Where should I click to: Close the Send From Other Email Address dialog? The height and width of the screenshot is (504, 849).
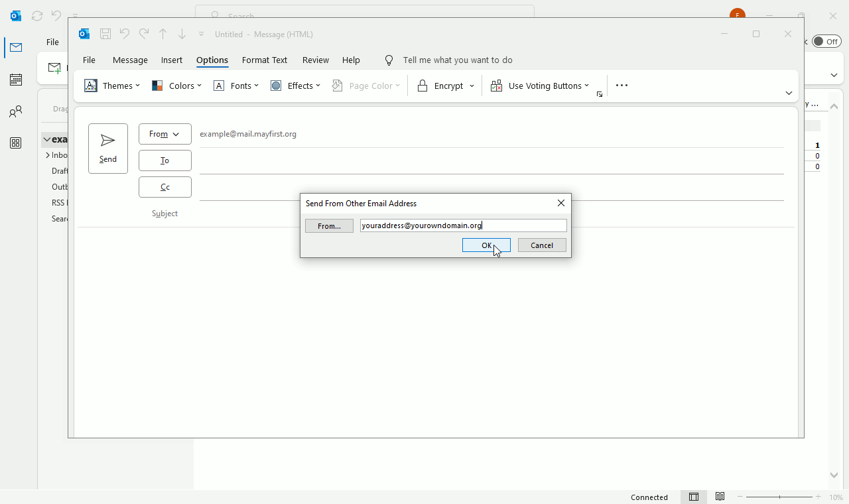[x=561, y=203]
